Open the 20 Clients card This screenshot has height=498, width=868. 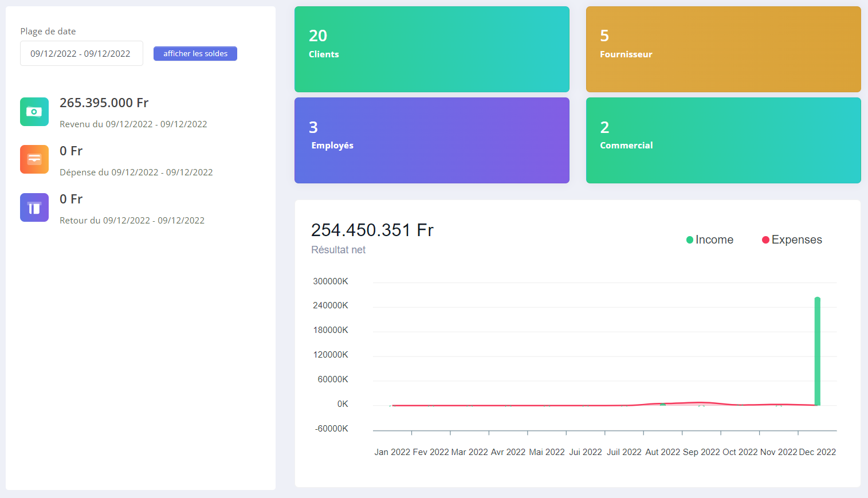(x=431, y=49)
